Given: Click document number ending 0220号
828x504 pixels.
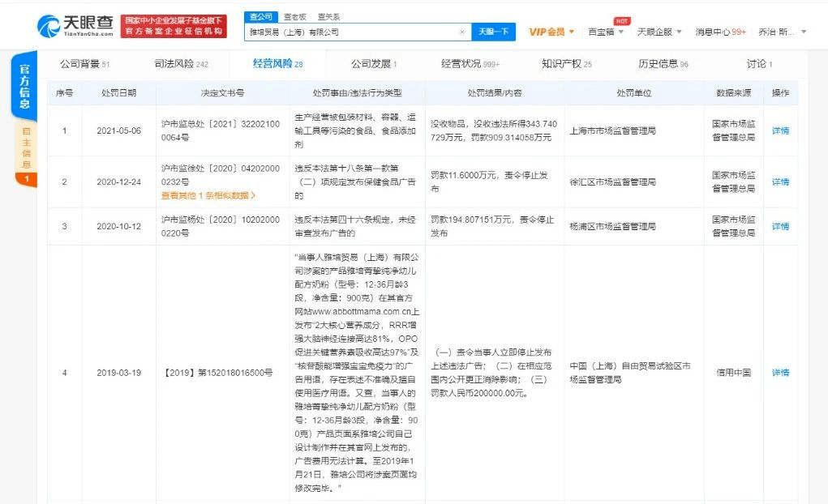Looking at the screenshot, I should [x=221, y=226].
